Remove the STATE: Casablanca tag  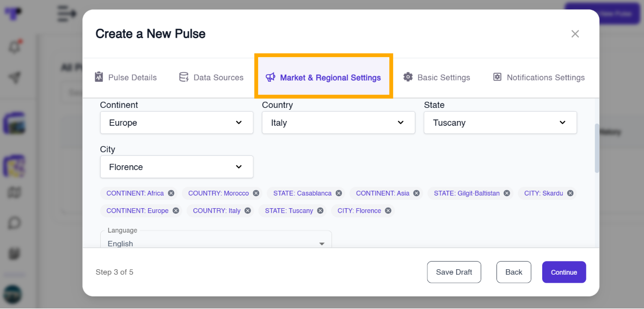(339, 193)
